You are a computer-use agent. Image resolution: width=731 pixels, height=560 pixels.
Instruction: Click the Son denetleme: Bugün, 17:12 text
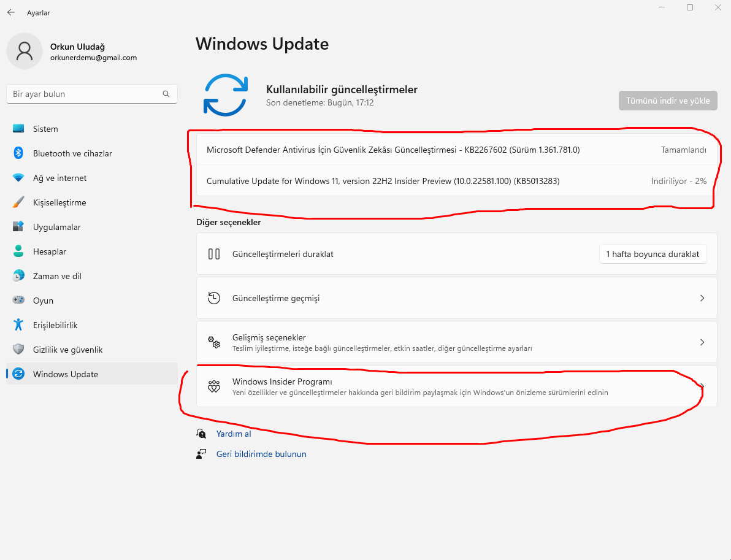320,102
